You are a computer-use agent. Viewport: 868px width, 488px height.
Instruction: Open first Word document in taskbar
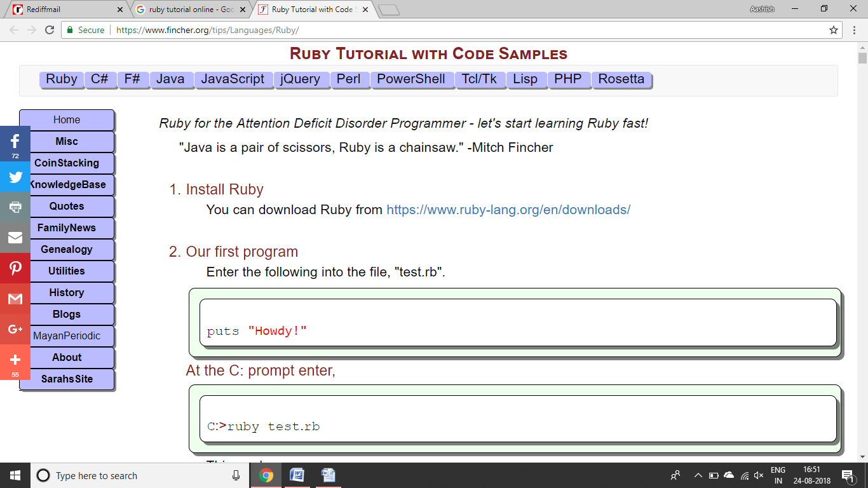tap(297, 475)
